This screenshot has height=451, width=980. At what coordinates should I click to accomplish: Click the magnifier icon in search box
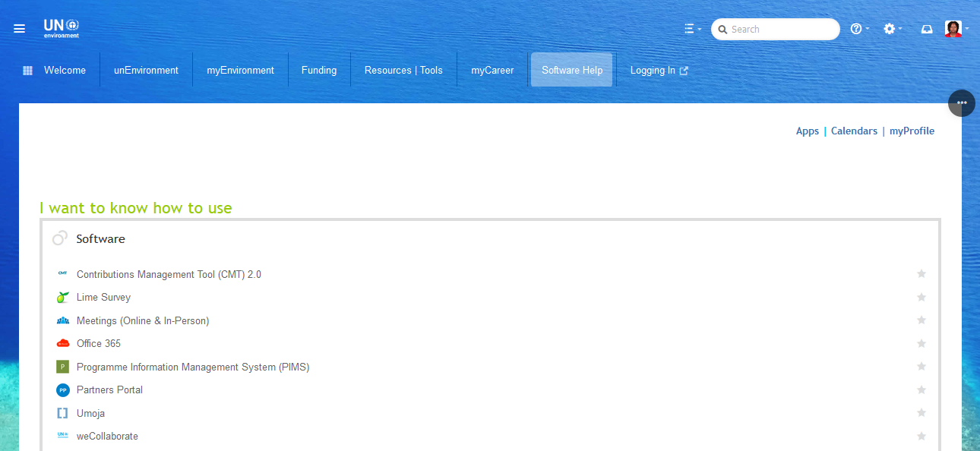(x=723, y=30)
